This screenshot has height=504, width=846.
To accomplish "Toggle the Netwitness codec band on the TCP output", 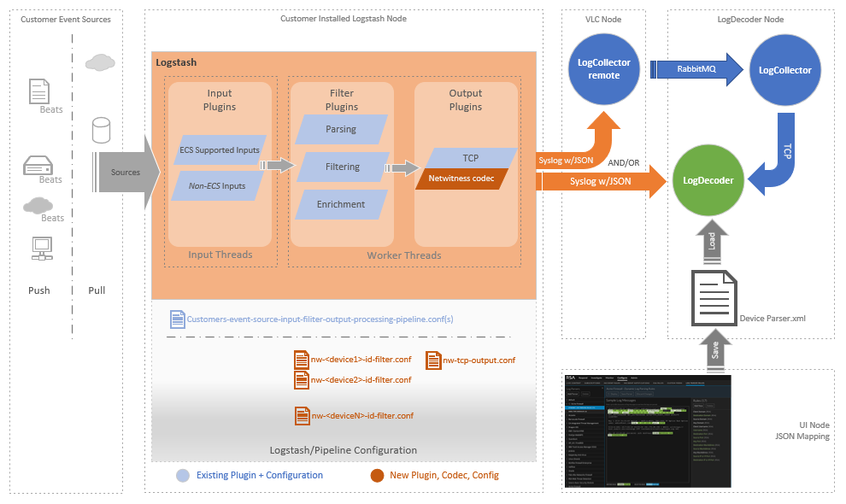I will [x=461, y=179].
